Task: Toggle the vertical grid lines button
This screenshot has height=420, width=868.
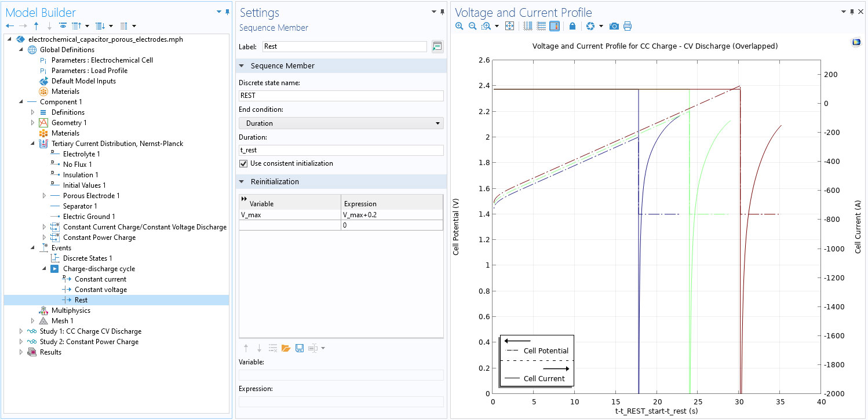Action: tap(528, 26)
